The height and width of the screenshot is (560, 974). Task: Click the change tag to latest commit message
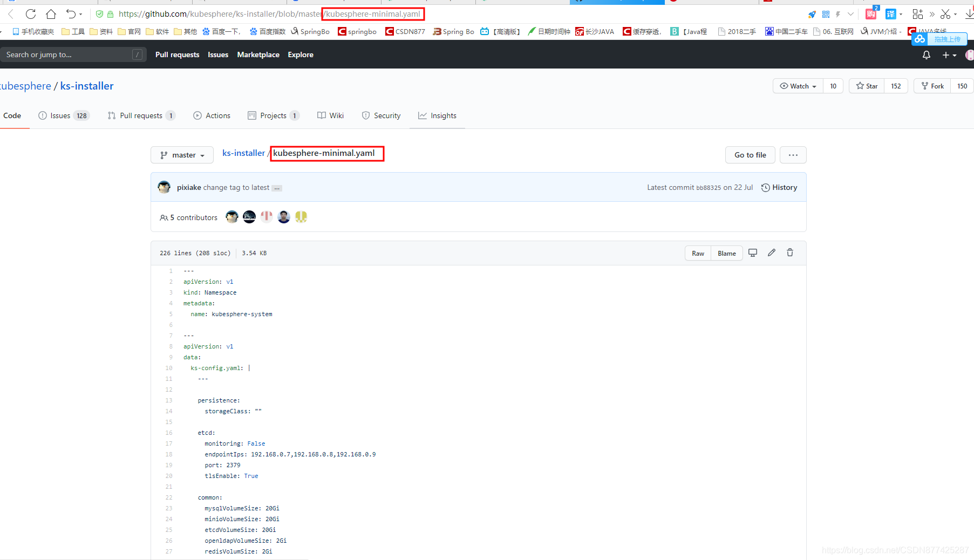[236, 187]
